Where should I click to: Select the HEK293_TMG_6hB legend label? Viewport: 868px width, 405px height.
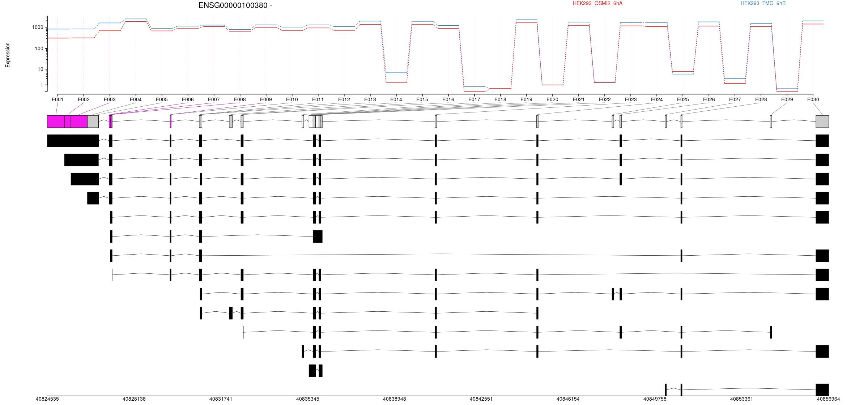[x=763, y=3]
